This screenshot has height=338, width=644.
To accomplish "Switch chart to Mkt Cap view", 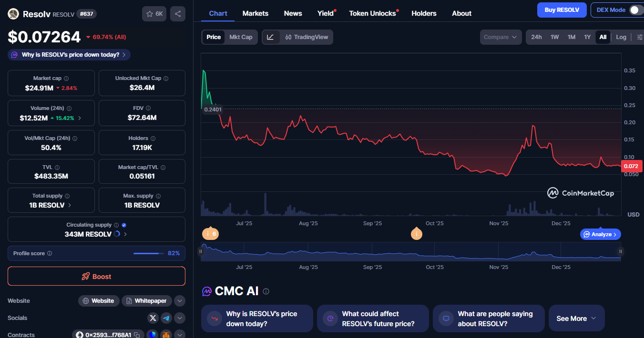I will [241, 37].
